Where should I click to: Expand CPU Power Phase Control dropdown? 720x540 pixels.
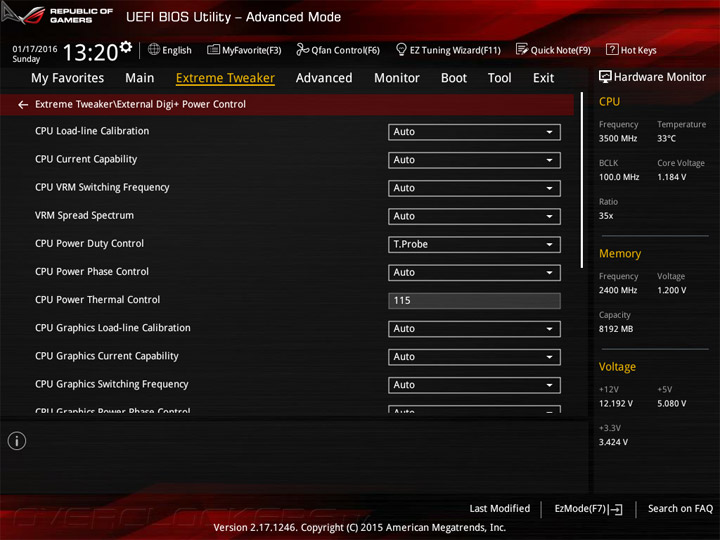point(474,272)
